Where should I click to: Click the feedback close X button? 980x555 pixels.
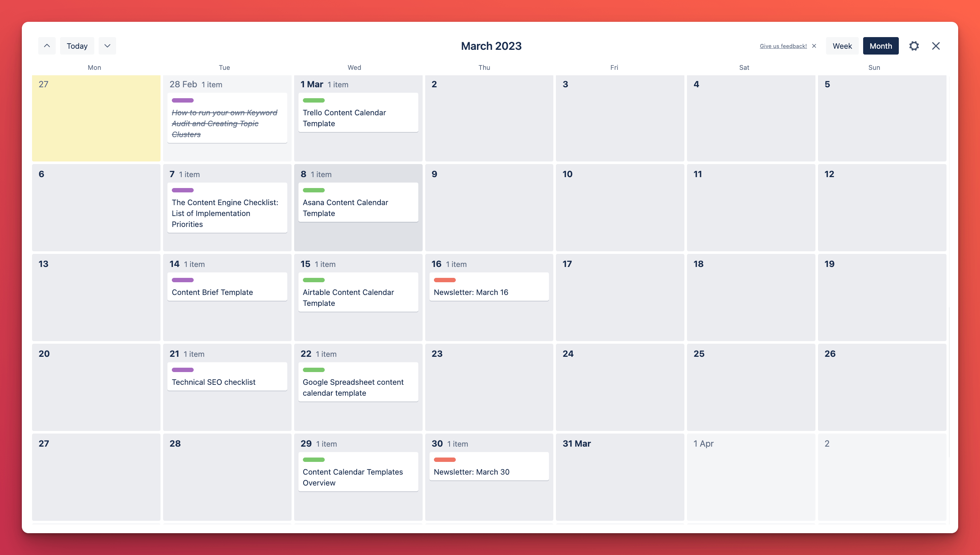[814, 46]
